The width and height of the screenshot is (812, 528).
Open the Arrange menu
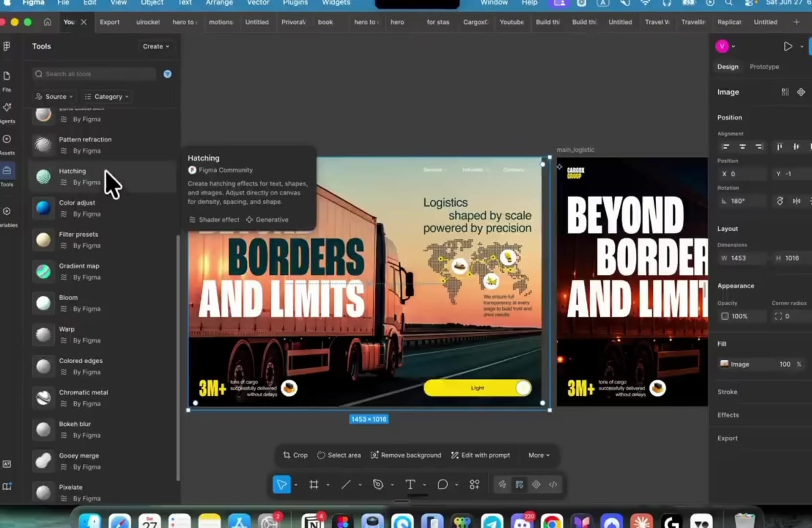click(x=219, y=3)
